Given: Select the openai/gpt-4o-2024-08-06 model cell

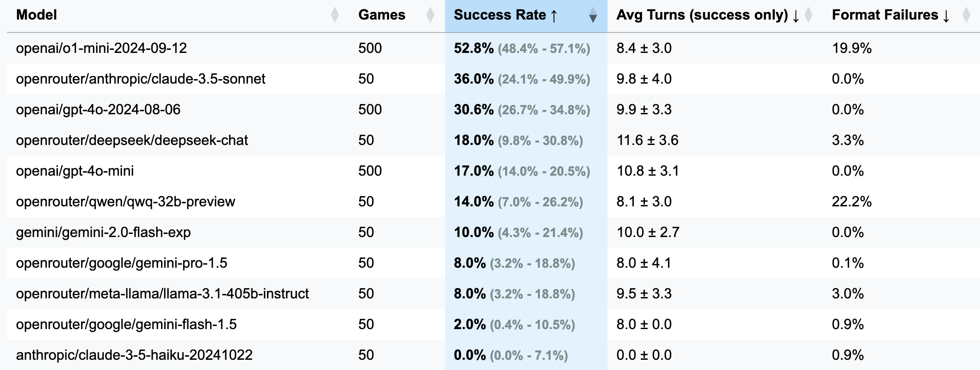Looking at the screenshot, I should tap(98, 109).
